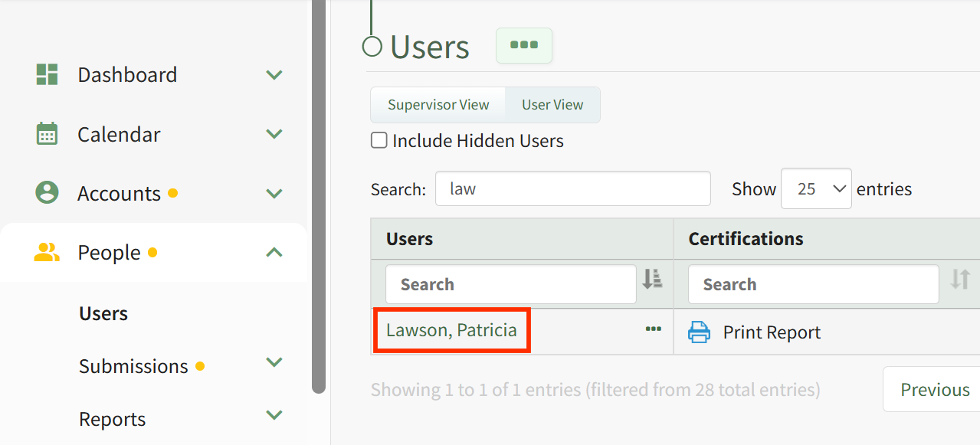
Task: Select Users in the People submenu
Action: click(103, 313)
